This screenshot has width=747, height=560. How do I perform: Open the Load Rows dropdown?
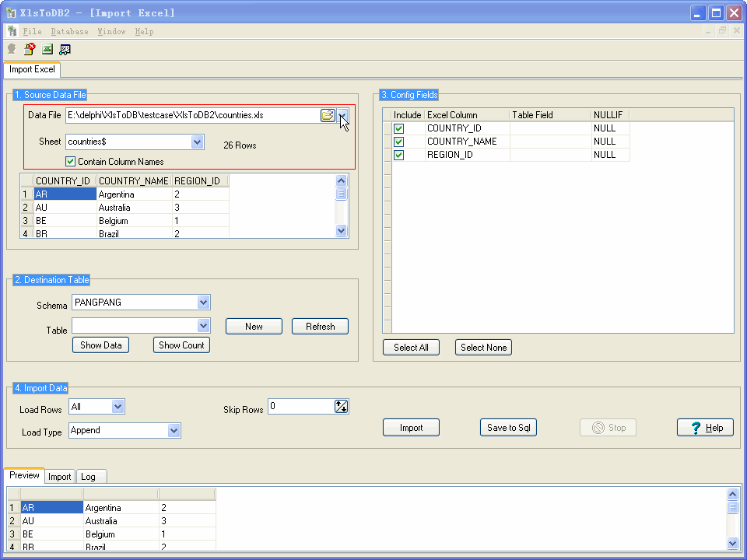tap(117, 407)
